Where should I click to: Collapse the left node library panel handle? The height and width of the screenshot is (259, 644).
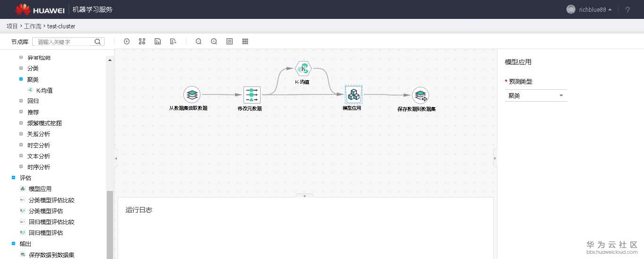(116, 159)
